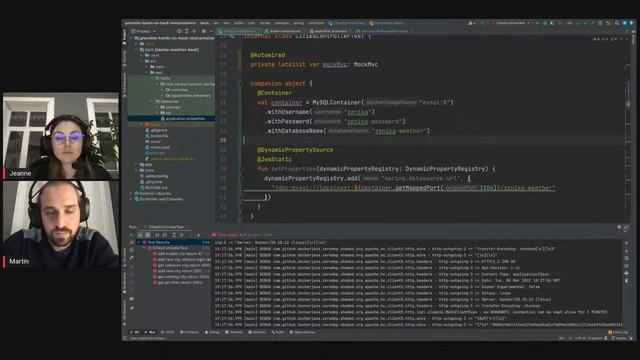The width and height of the screenshot is (640, 360).
Task: Clear console with trash icon
Action: pyautogui.click(x=627, y=280)
